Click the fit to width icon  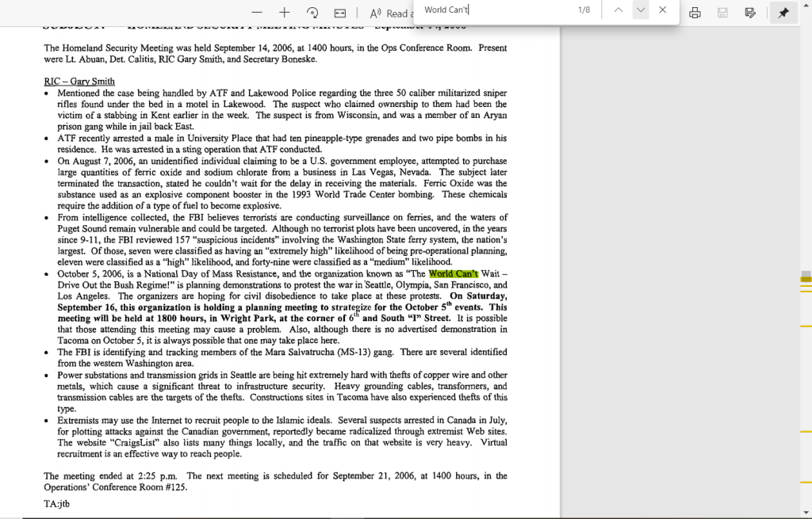click(340, 13)
